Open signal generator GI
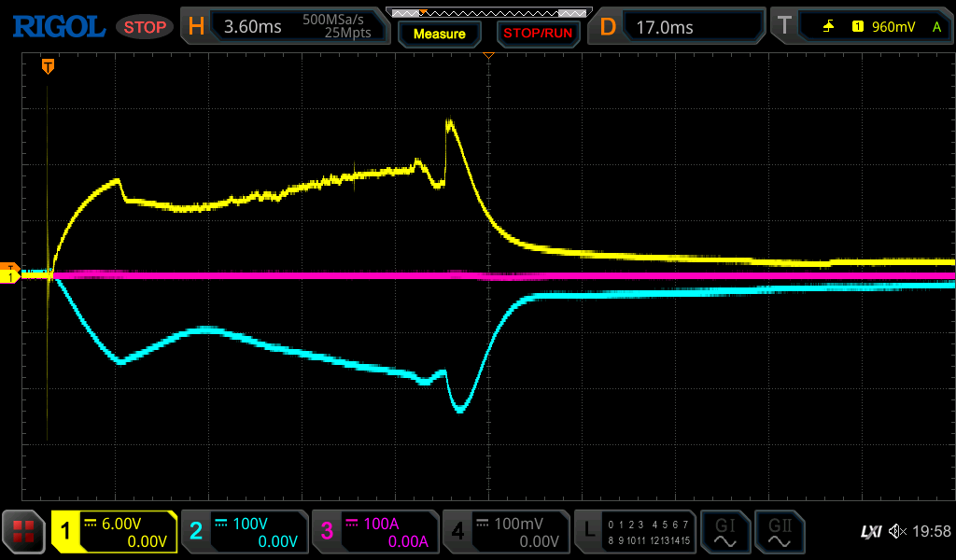The width and height of the screenshot is (956, 560). [724, 532]
